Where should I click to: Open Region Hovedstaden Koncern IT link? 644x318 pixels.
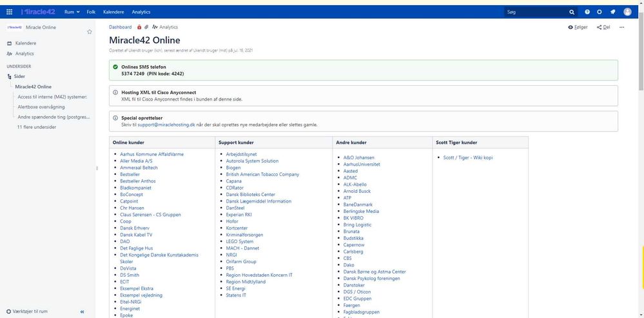(x=259, y=275)
